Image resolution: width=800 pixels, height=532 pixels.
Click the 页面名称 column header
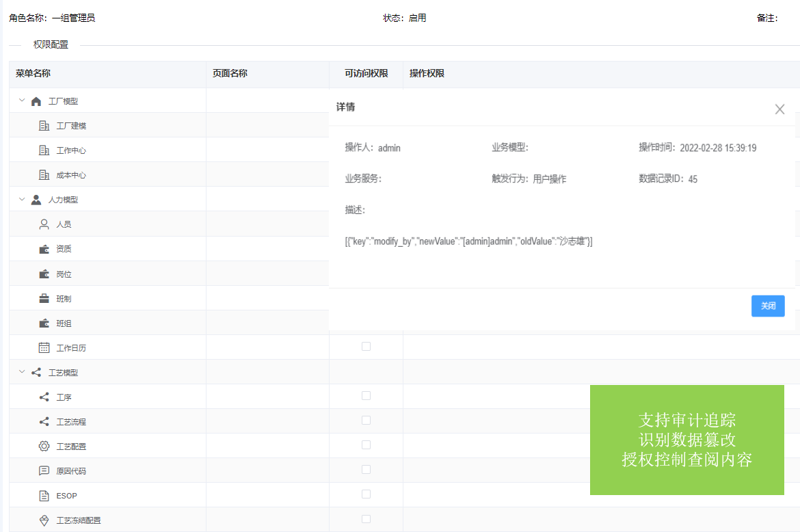tap(230, 73)
